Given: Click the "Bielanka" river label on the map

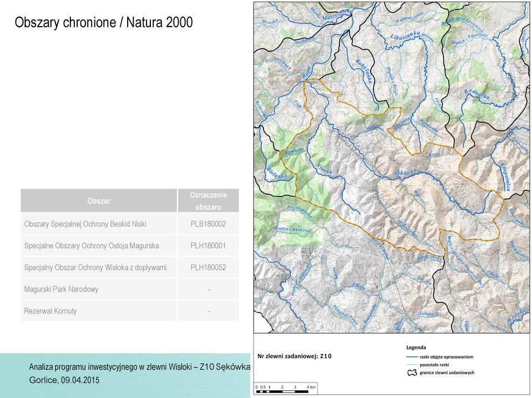Looking at the screenshot, I should point(277,173).
